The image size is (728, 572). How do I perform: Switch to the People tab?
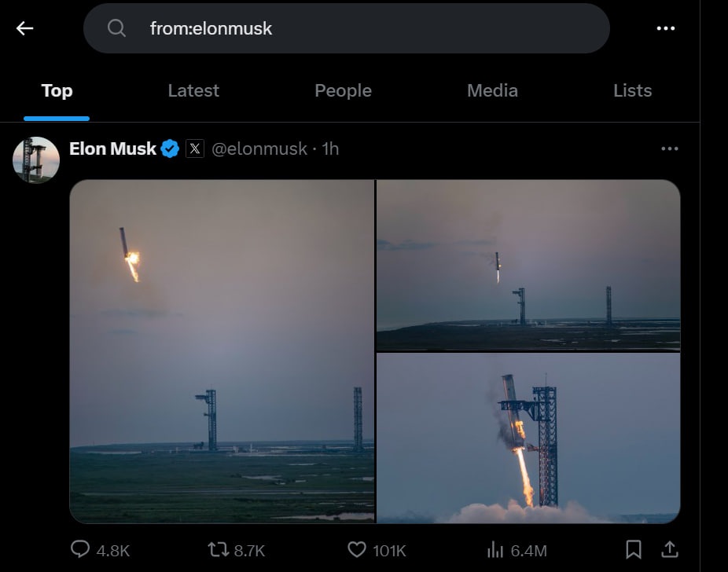[343, 90]
